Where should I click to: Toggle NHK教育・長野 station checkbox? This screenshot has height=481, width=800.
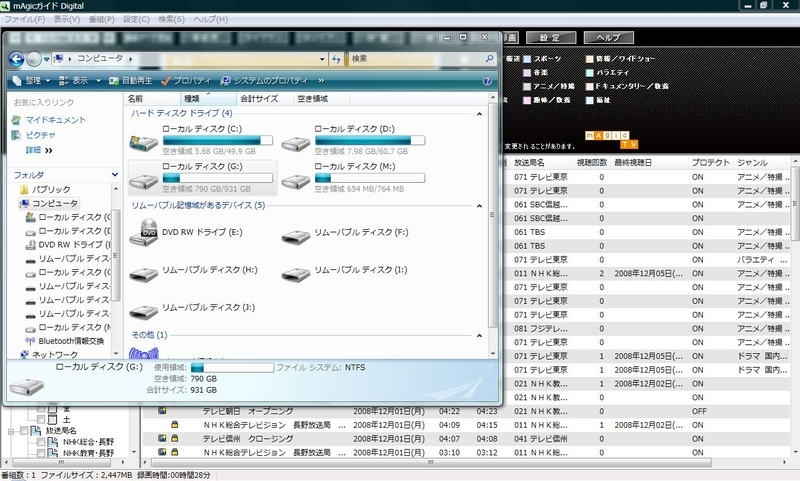40,453
